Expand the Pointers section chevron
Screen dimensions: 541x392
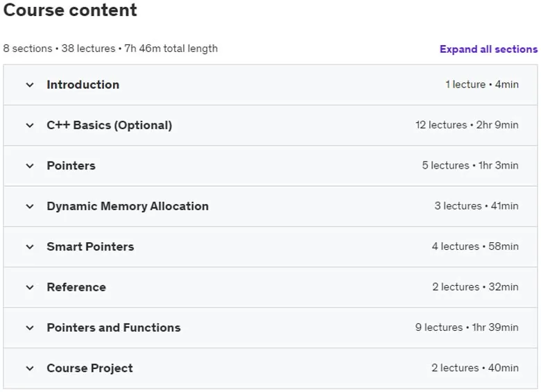[x=30, y=166]
